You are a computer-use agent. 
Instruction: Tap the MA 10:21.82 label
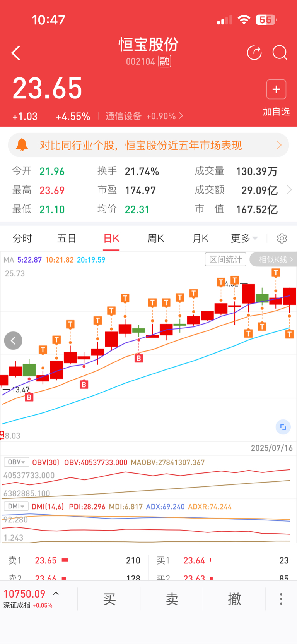[x=60, y=259]
